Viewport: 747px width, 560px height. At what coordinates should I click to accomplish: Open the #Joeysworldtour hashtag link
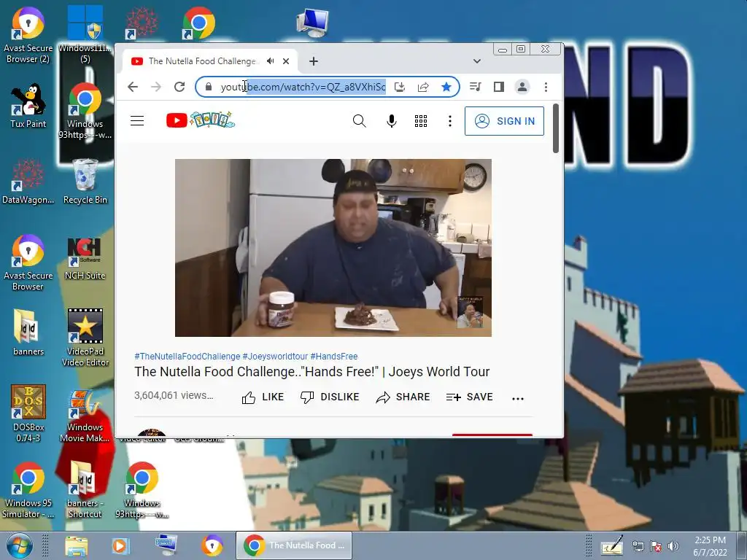[x=275, y=356]
